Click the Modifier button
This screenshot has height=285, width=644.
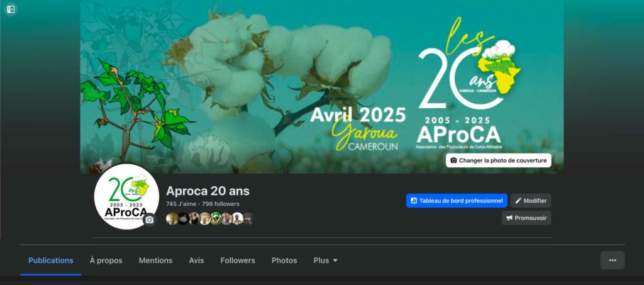[x=531, y=201]
